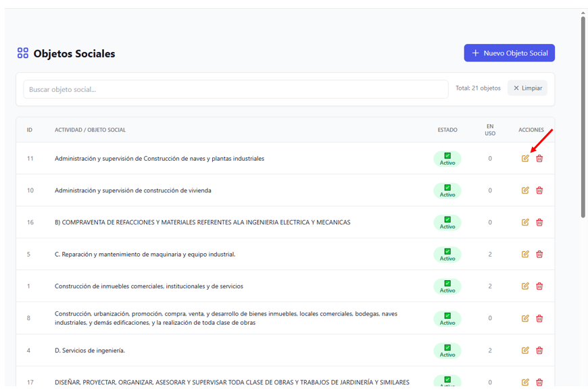Viewport: 588px width, 391px height.
Task: Toggle Activo status for ID 5
Action: click(447, 255)
